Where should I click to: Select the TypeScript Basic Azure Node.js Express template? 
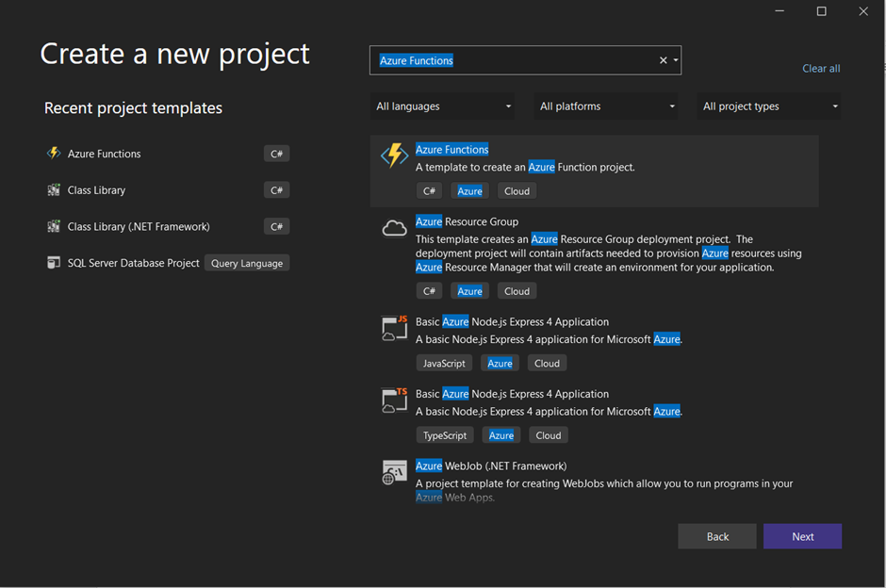tap(595, 416)
